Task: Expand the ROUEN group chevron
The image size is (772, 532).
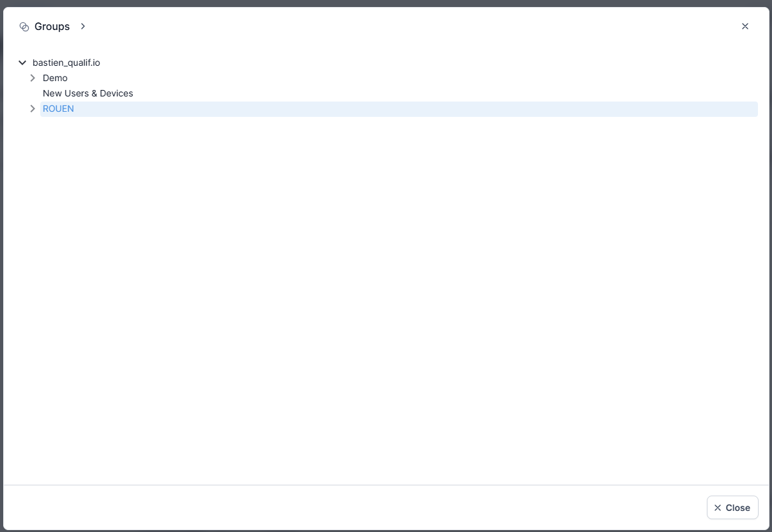Action: point(33,109)
